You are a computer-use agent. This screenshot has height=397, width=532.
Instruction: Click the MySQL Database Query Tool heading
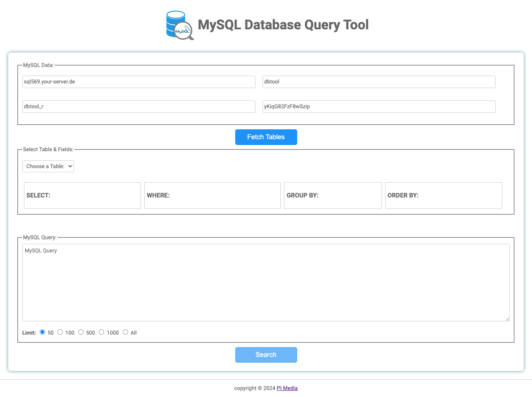coord(283,25)
